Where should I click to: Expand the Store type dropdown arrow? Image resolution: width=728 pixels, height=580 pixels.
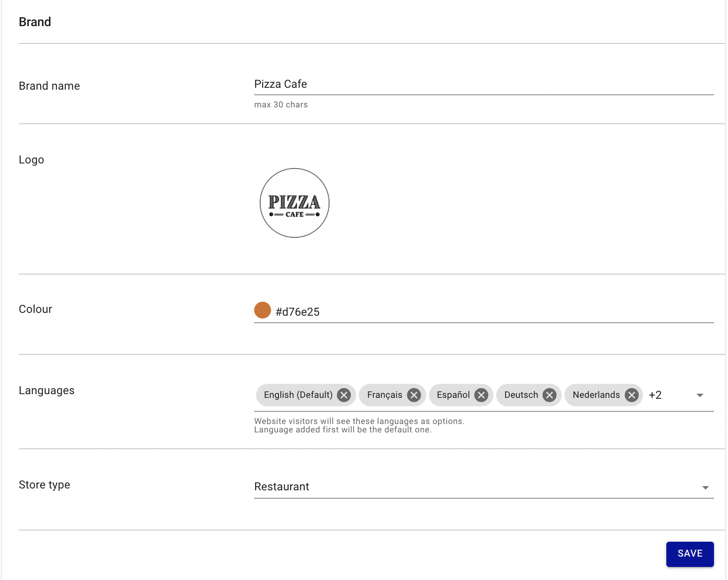click(705, 488)
